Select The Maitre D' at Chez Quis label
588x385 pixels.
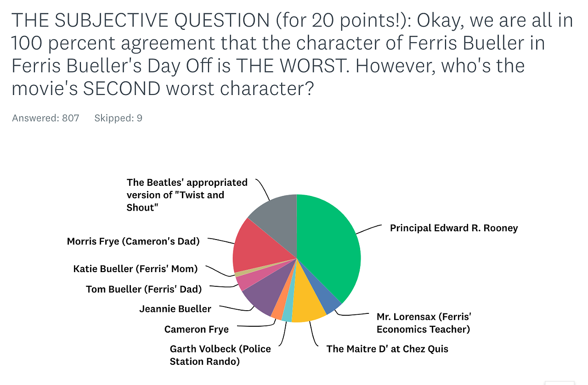pyautogui.click(x=387, y=349)
